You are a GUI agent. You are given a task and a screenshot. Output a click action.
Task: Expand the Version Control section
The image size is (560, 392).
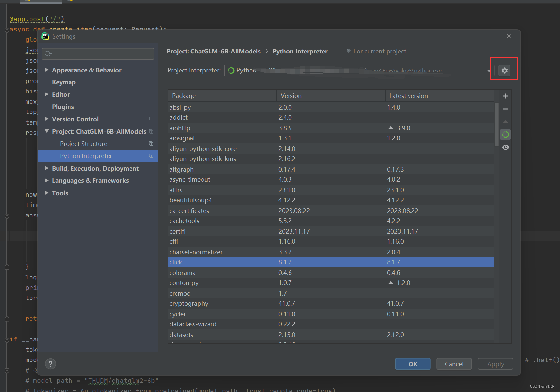coord(46,119)
